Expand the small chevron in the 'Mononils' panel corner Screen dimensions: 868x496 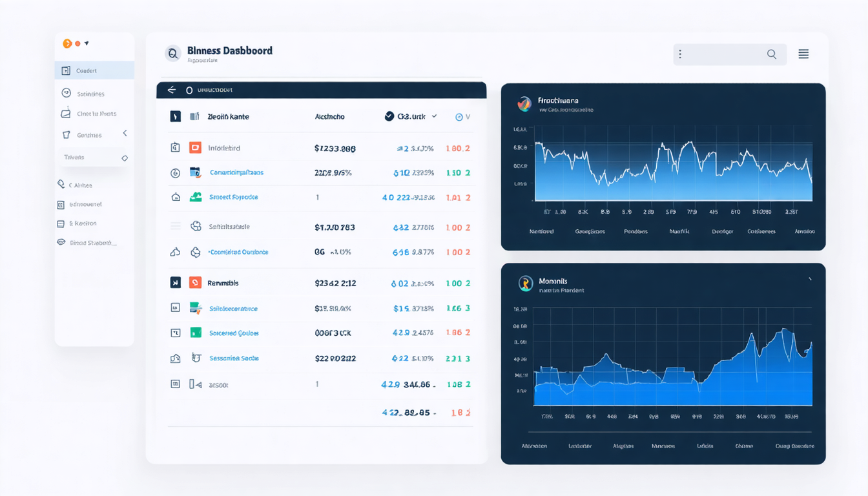[x=810, y=280]
